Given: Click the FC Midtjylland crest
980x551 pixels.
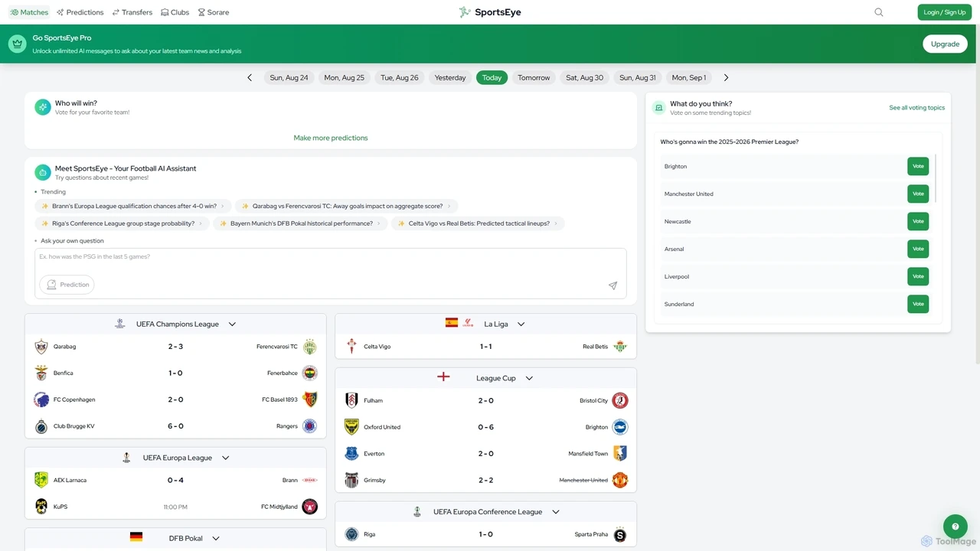Looking at the screenshot, I should click(310, 507).
